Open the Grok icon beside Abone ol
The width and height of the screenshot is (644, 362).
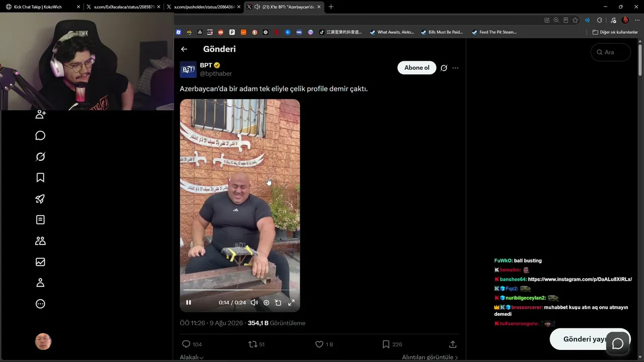(x=444, y=68)
